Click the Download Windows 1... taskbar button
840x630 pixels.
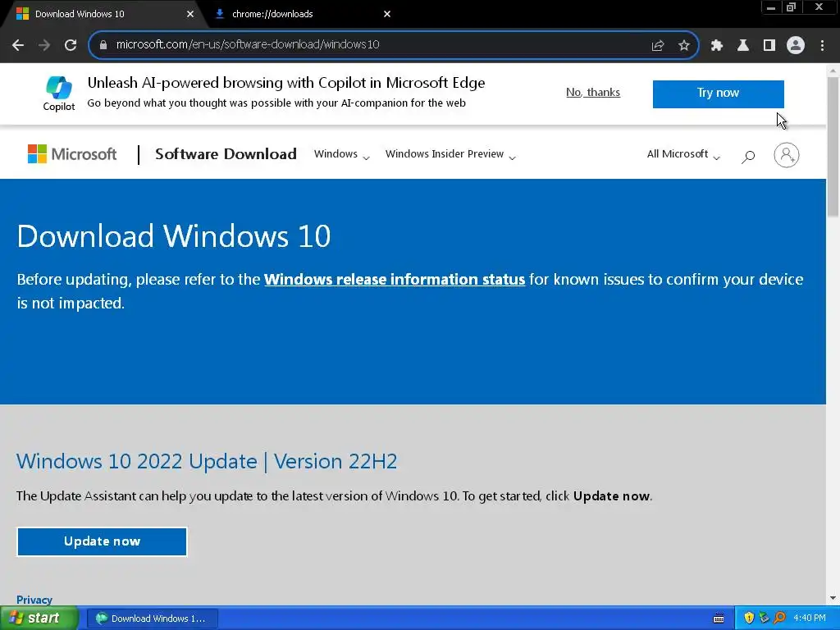[x=152, y=619]
